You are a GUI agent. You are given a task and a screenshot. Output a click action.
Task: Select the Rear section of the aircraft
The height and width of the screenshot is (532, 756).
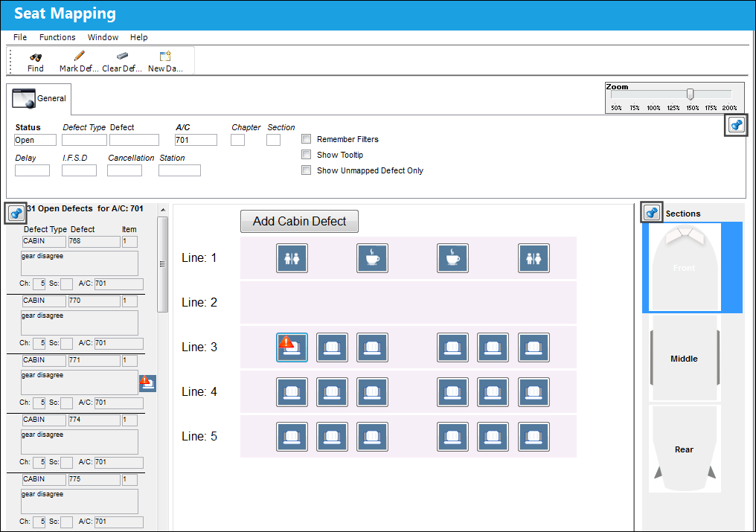click(684, 449)
